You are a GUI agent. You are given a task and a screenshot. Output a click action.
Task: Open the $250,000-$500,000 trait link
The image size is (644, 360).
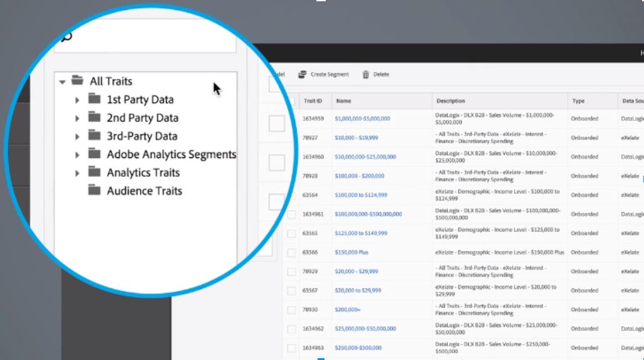tap(358, 347)
